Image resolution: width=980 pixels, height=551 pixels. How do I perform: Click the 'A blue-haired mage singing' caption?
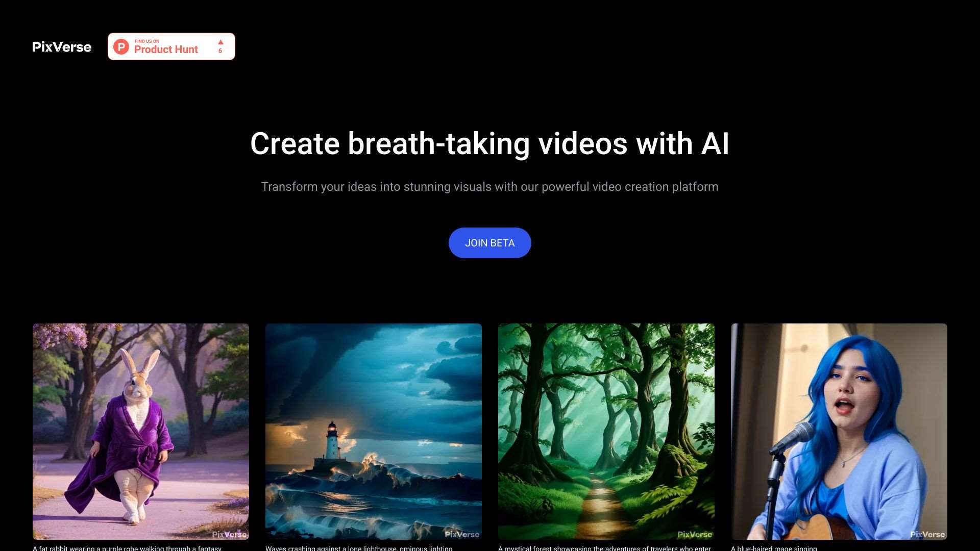774,548
